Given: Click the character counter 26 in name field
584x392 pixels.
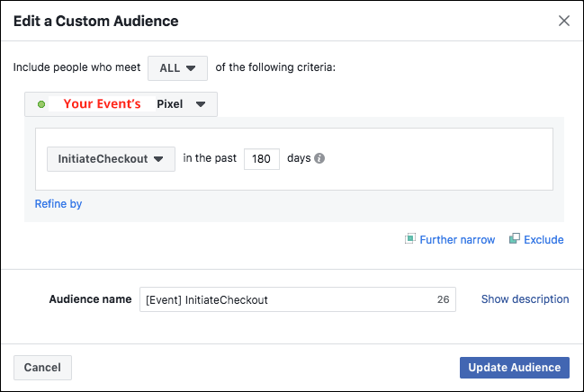Looking at the screenshot, I should click(x=443, y=299).
